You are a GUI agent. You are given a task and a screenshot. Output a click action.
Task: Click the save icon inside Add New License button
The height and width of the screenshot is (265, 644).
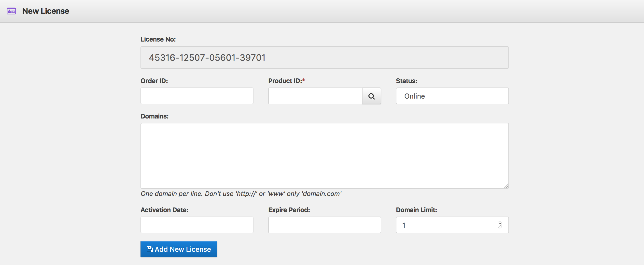click(150, 249)
